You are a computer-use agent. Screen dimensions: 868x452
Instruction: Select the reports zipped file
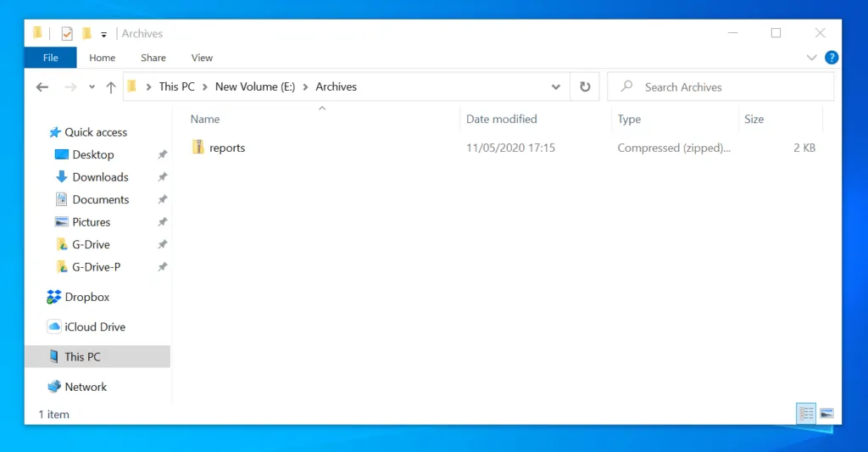tap(227, 148)
